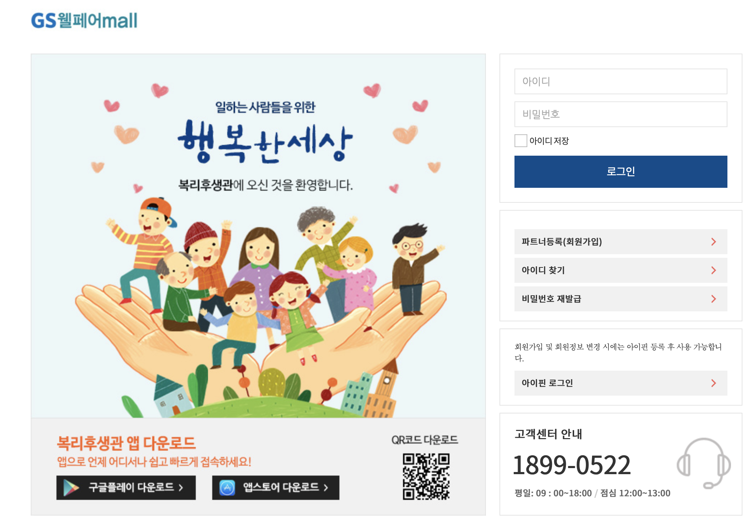Open 구글플레이 다운로드 button
Image resolution: width=756 pixels, height=532 pixels.
[x=126, y=488]
